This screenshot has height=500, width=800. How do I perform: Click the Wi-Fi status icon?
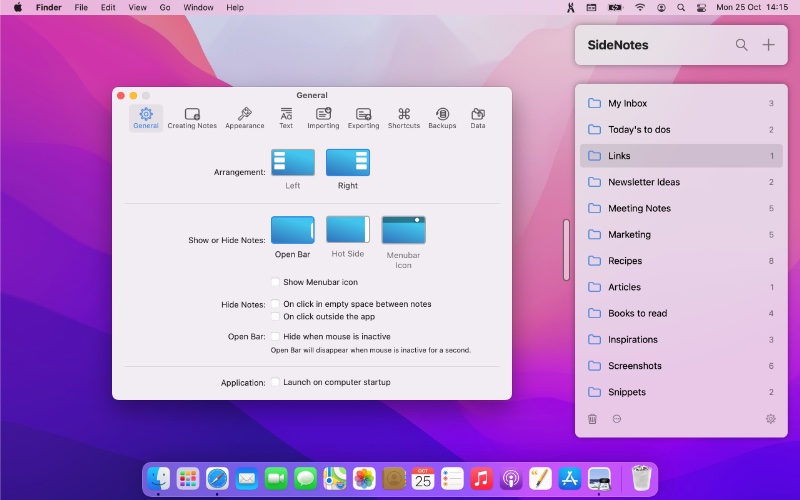click(x=640, y=7)
